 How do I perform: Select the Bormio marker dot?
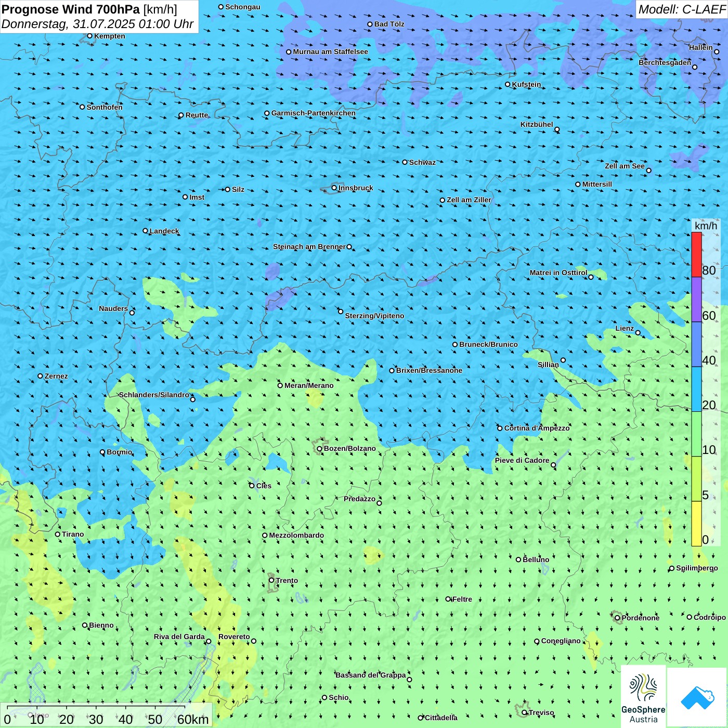click(x=102, y=452)
